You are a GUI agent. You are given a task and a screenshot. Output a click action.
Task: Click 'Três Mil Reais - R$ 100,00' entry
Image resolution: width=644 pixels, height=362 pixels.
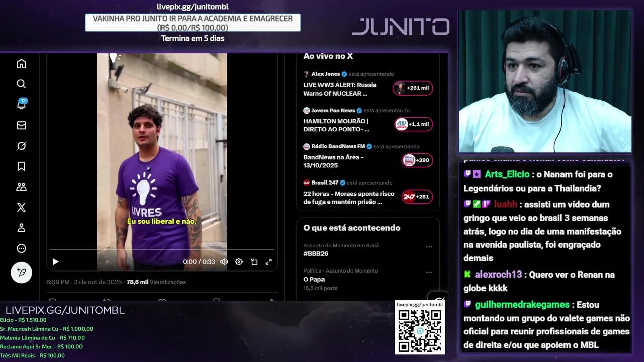point(32,355)
